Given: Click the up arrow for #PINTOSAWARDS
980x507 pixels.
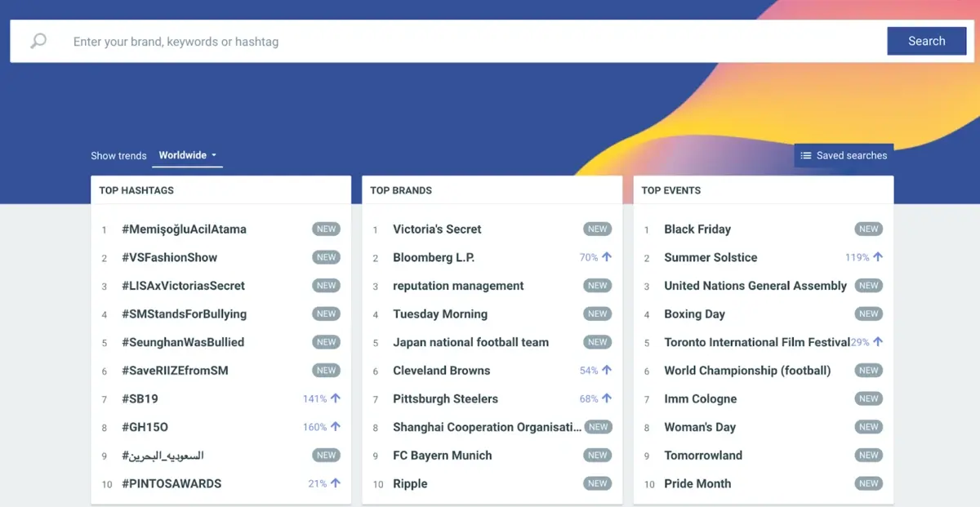Looking at the screenshot, I should (x=336, y=483).
